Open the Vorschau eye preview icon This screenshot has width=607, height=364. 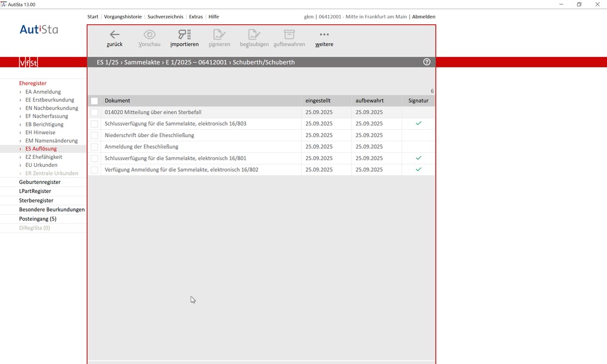[x=149, y=35]
